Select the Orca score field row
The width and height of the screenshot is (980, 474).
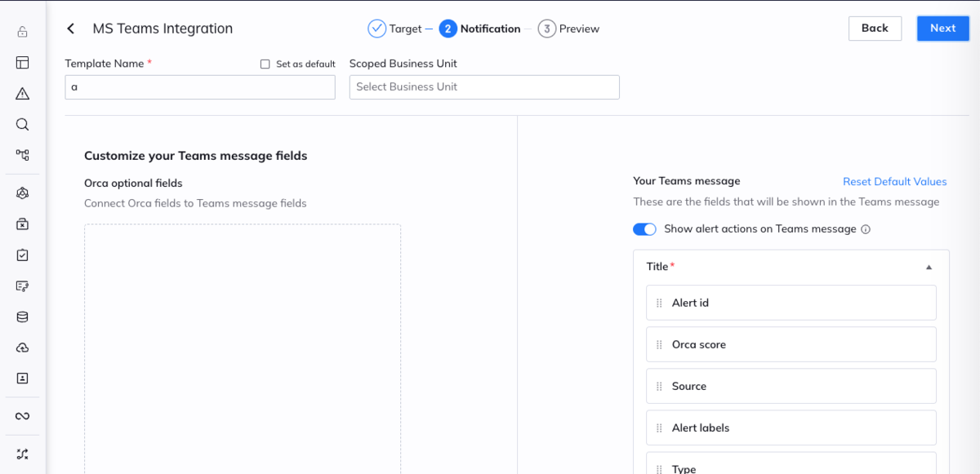[791, 344]
